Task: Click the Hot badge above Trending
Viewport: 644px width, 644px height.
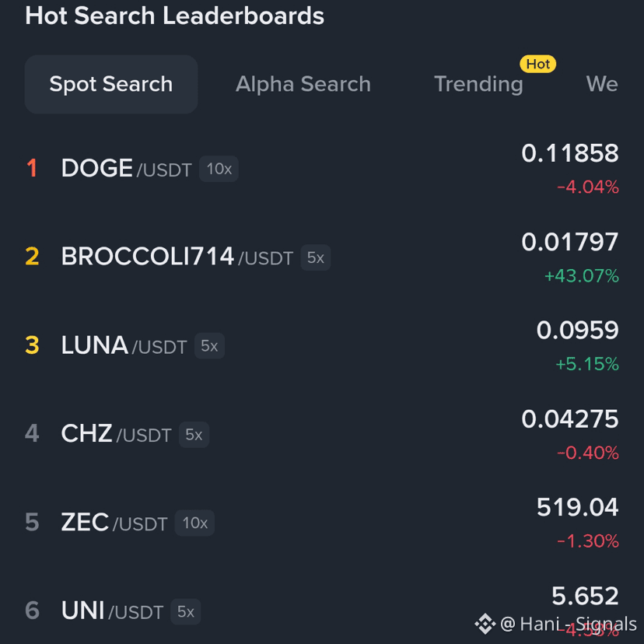Action: point(537,65)
